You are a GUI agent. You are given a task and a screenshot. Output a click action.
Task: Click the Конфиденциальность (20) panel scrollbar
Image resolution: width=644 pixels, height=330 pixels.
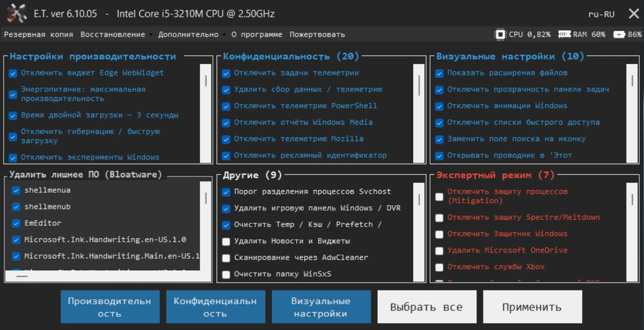click(x=419, y=113)
